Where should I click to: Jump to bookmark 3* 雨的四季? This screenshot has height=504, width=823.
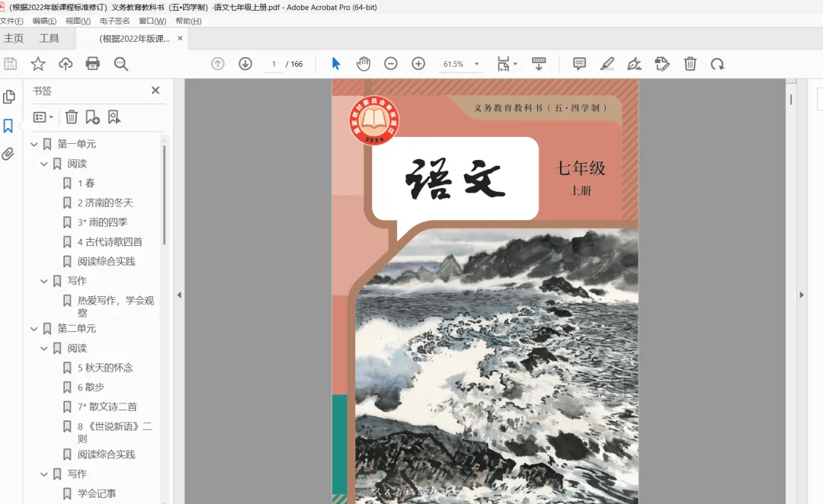pos(103,222)
